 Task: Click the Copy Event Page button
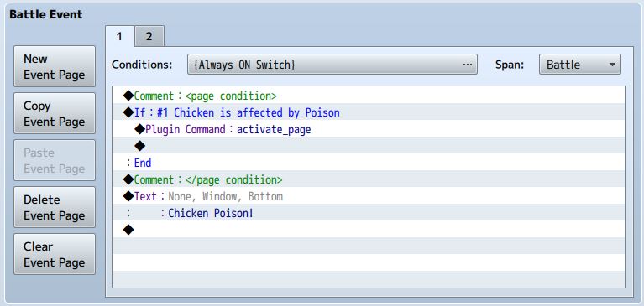pos(55,113)
